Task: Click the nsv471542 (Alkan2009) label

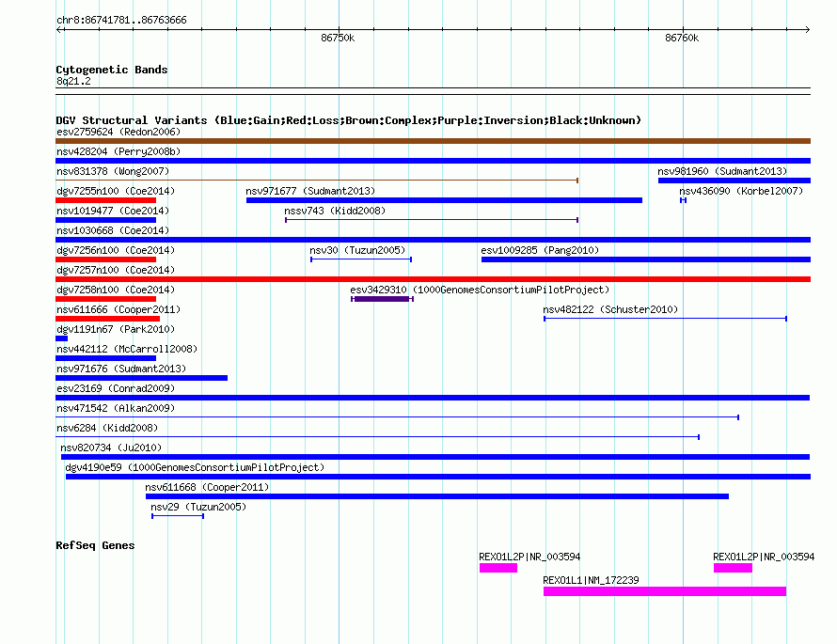Action: pos(116,408)
